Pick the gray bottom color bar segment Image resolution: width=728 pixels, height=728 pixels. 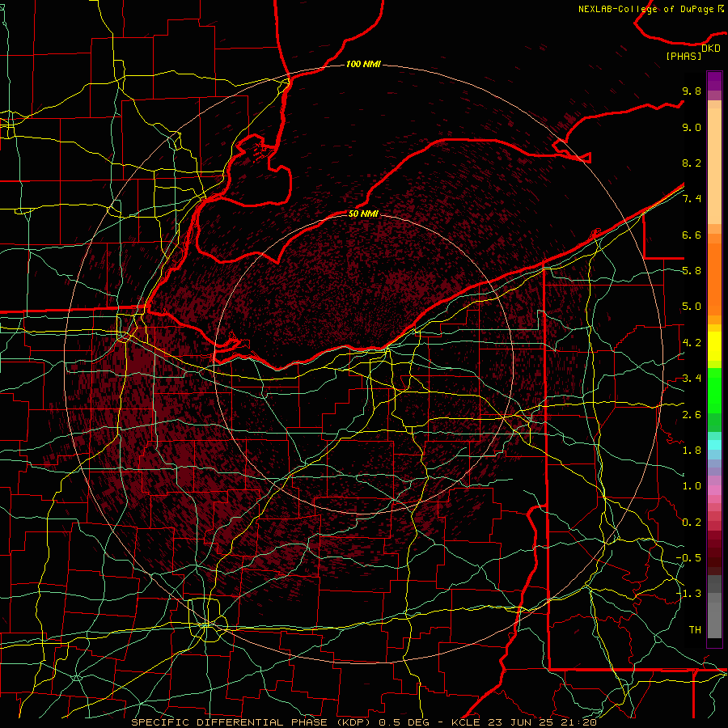pos(714,620)
